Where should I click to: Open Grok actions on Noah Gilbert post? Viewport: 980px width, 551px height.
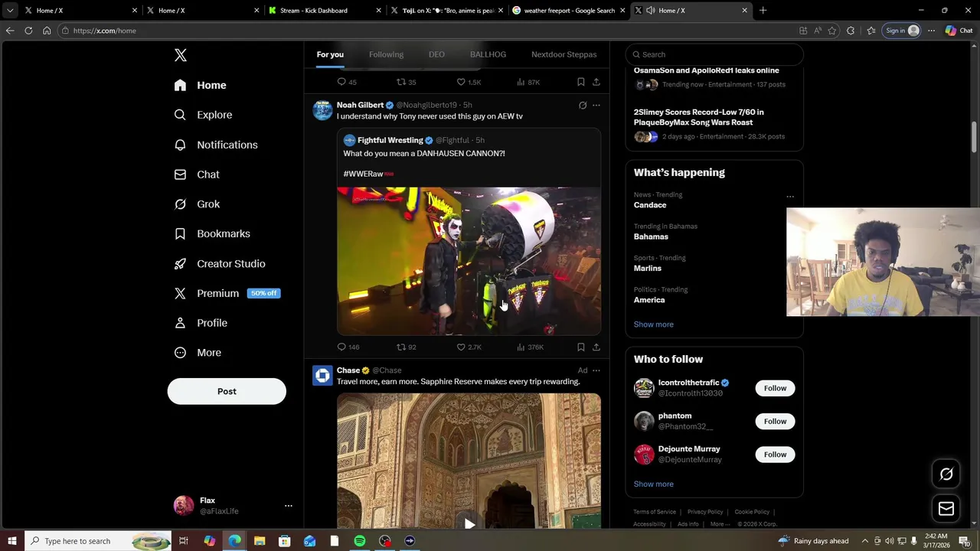click(x=583, y=106)
